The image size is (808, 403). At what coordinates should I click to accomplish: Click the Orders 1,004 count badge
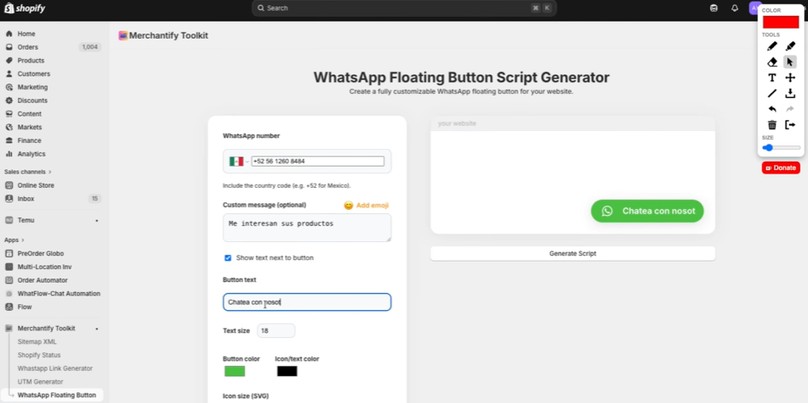[90, 47]
